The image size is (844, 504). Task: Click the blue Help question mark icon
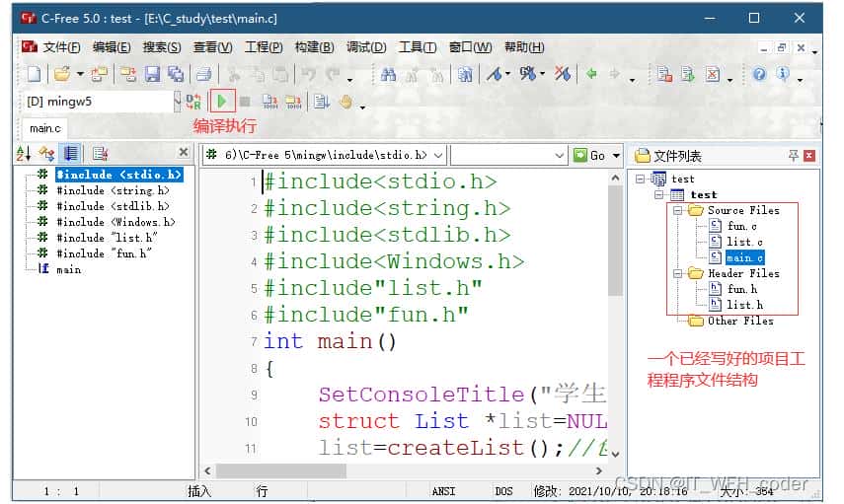[759, 74]
